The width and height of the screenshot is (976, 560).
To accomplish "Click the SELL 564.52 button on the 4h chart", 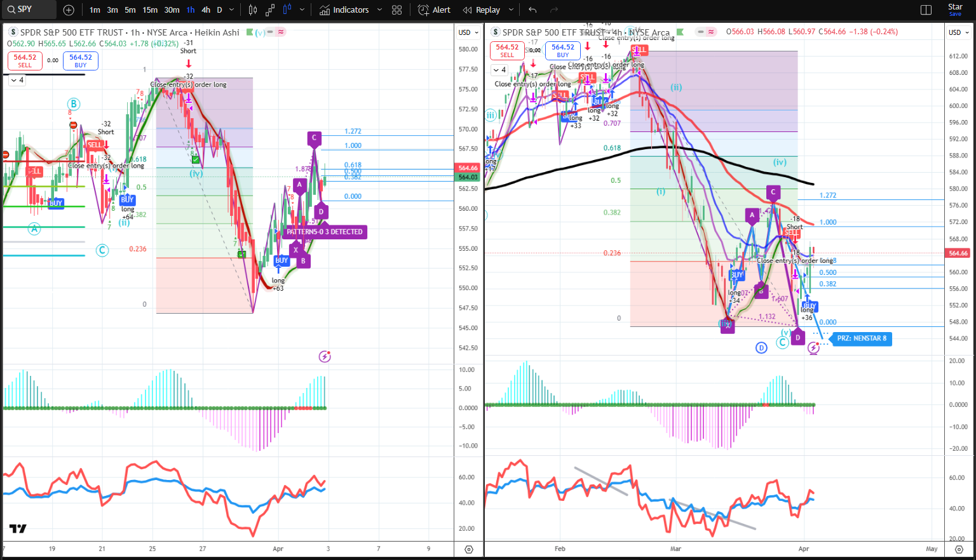I will point(507,51).
